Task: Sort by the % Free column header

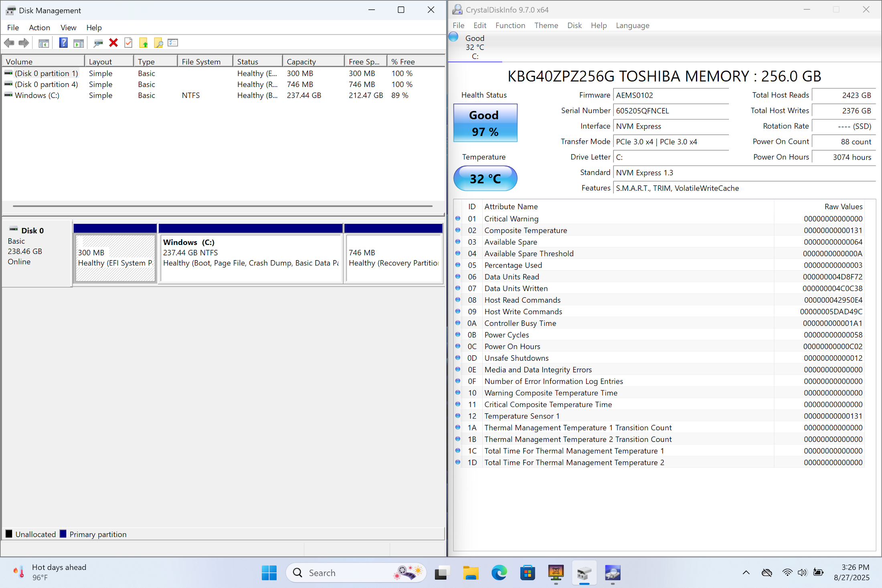Action: [416, 61]
